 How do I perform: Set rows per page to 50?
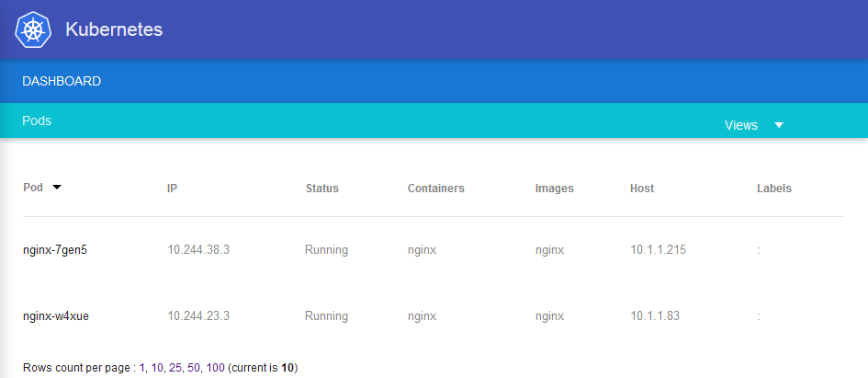[x=194, y=368]
